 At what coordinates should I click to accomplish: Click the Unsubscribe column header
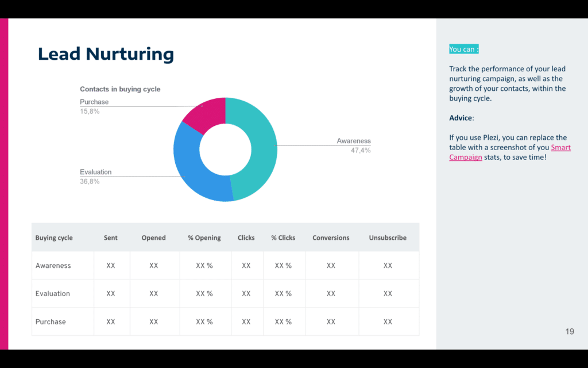[388, 237]
